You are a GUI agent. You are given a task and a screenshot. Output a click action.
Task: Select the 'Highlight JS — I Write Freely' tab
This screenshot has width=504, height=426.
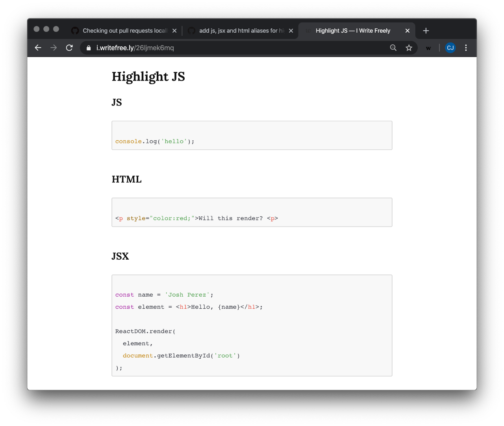pos(357,31)
